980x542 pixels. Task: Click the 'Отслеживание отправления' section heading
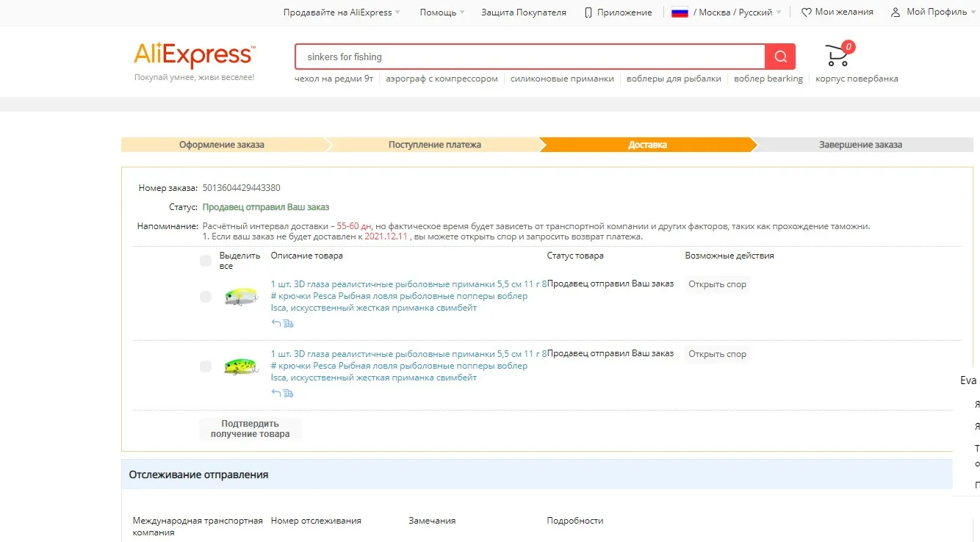point(199,474)
